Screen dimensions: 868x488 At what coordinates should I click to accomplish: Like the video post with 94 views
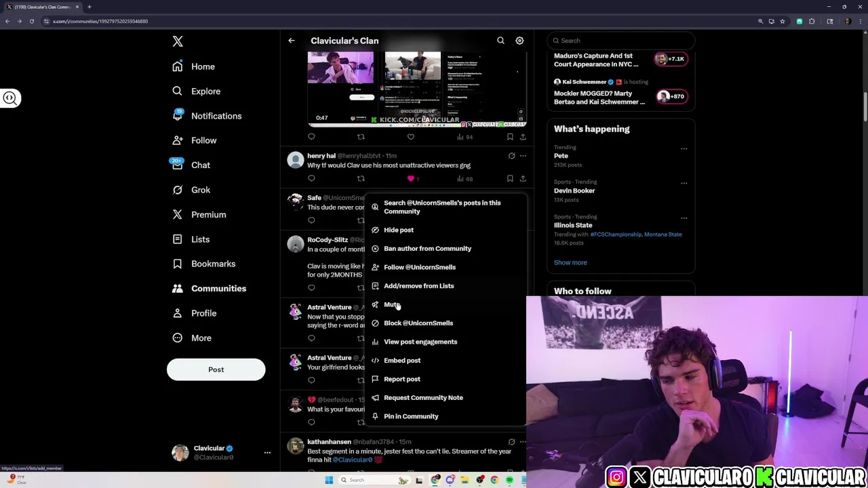tap(411, 137)
